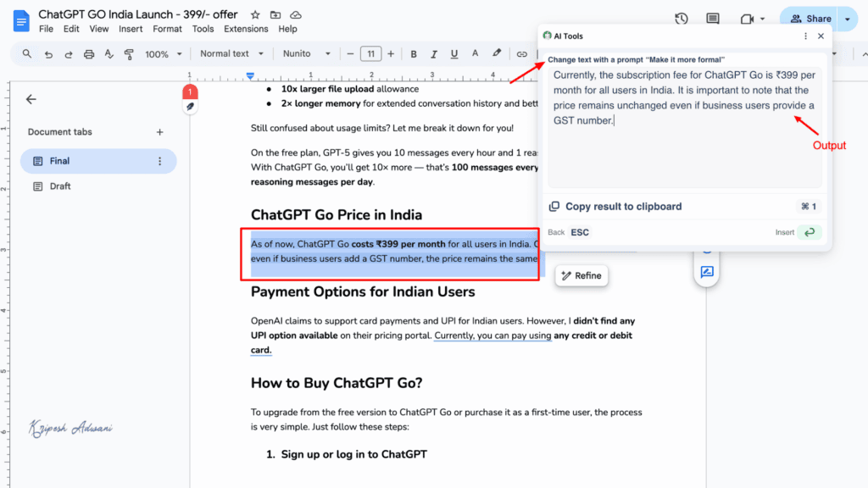Image resolution: width=868 pixels, height=488 pixels.
Task: Toggle bold formatting
Action: click(413, 53)
